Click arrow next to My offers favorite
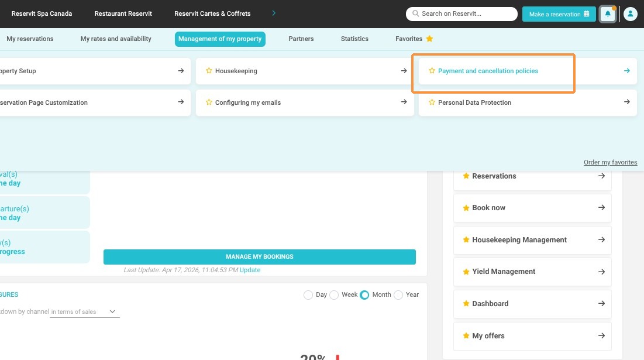 point(601,336)
